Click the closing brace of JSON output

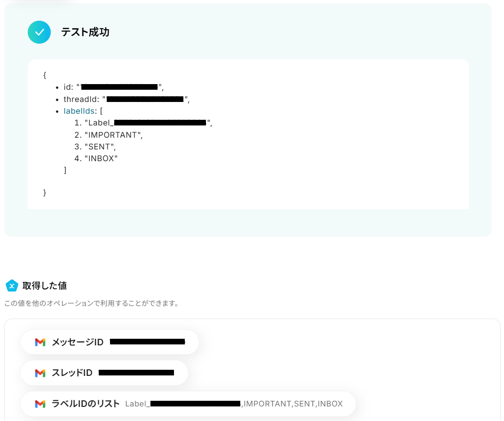pos(45,193)
